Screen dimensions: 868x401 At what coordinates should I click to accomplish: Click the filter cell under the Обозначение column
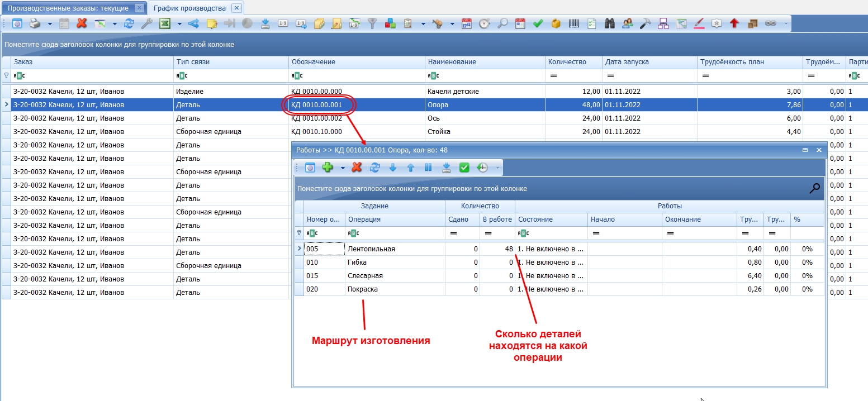[x=357, y=75]
